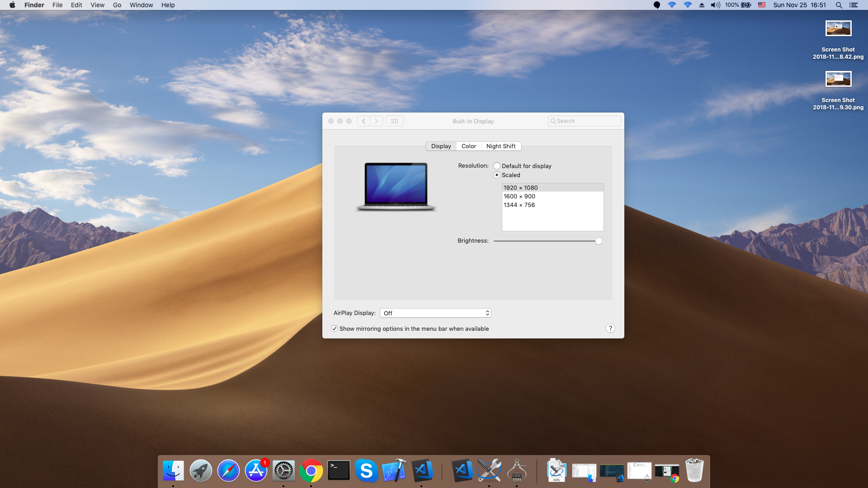Switch to the Color tab

468,146
